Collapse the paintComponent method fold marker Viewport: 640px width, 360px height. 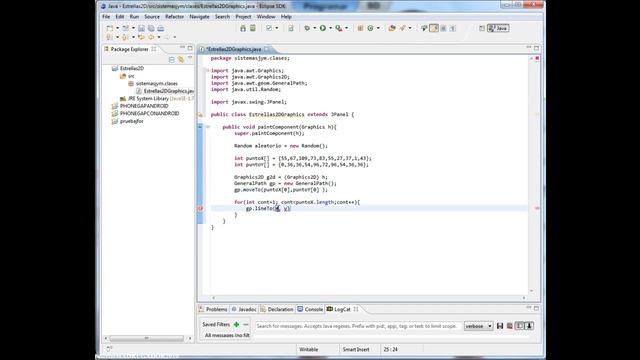point(207,127)
